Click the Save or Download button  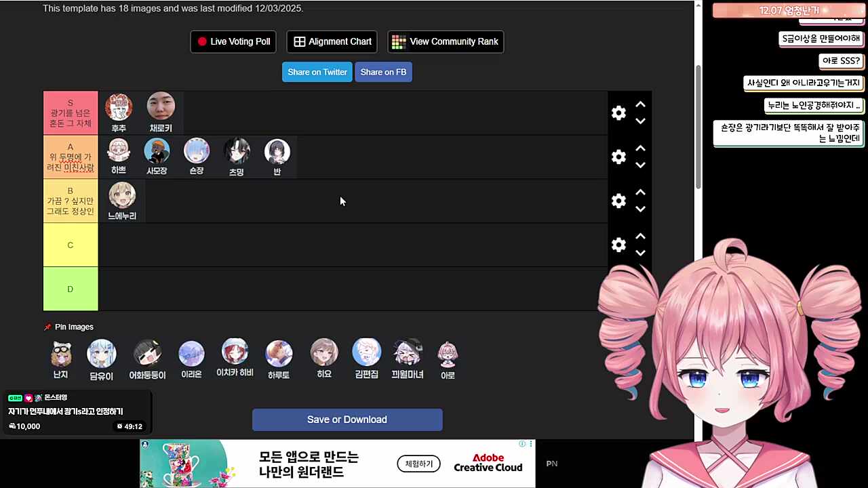(x=347, y=419)
